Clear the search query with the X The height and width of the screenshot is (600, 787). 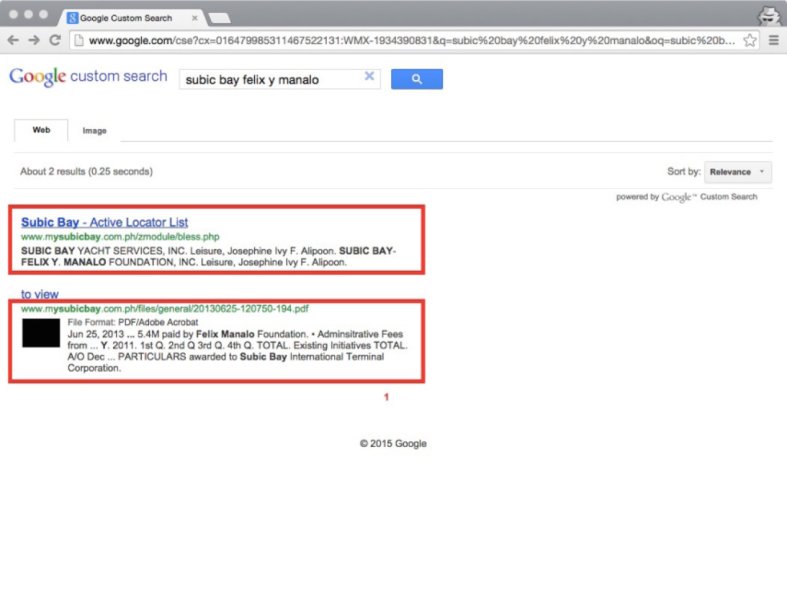click(x=369, y=76)
